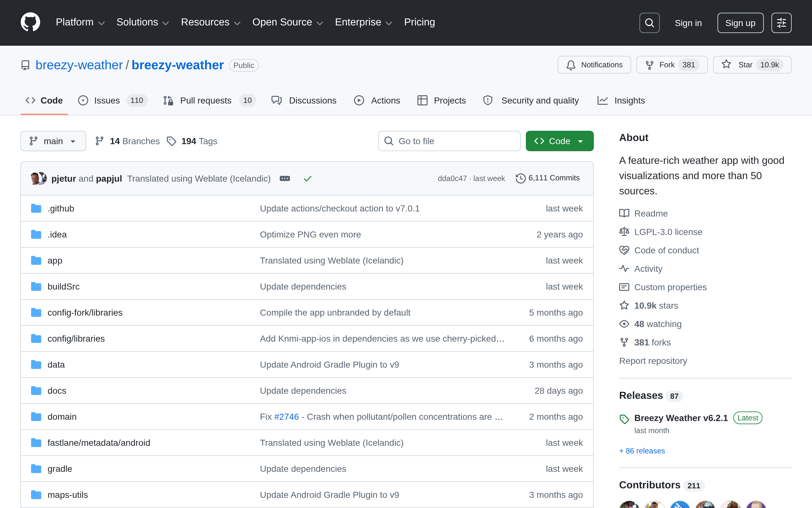Viewport: 812px width, 508px height.
Task: Open the Security and quality tab
Action: pyautogui.click(x=531, y=100)
